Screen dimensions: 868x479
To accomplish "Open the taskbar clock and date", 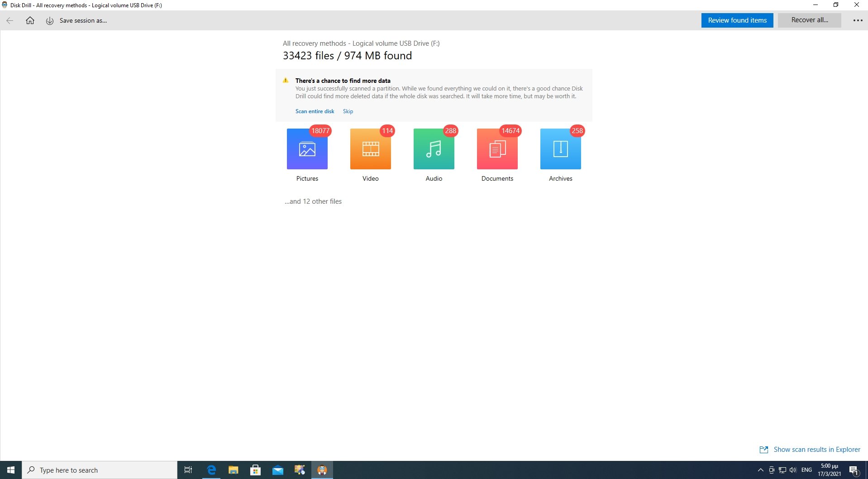I will pos(830,470).
